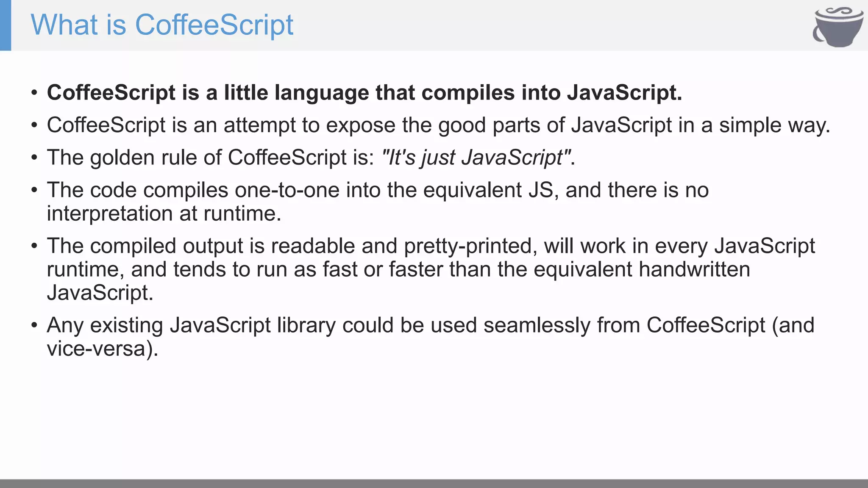
Task: Click the blue accent bar beside the title
Action: (x=6, y=25)
